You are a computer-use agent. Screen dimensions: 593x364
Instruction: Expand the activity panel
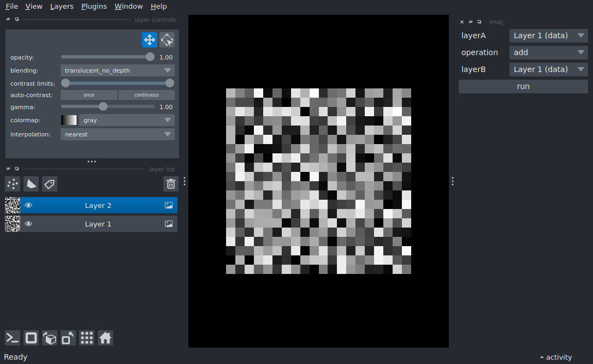555,357
